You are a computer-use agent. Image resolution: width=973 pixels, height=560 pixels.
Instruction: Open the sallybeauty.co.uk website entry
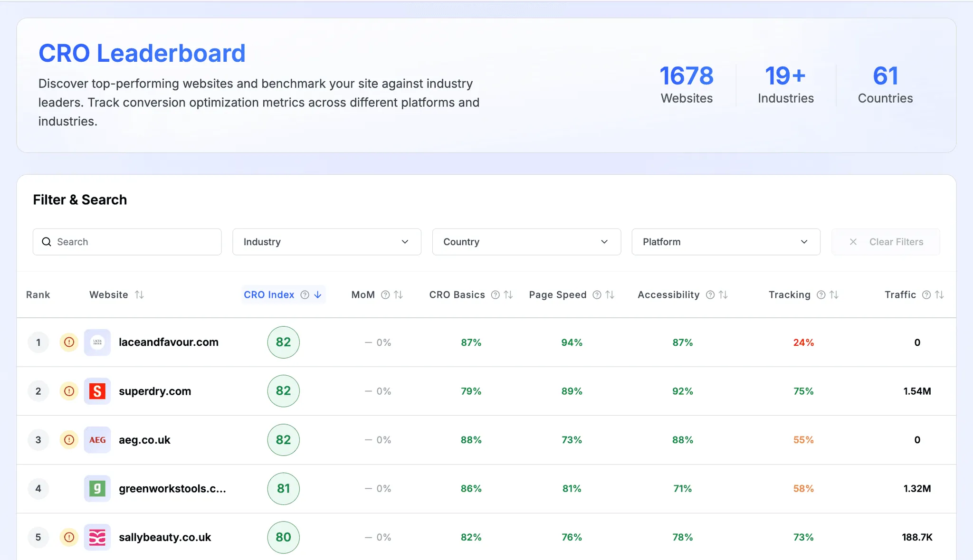coord(165,537)
